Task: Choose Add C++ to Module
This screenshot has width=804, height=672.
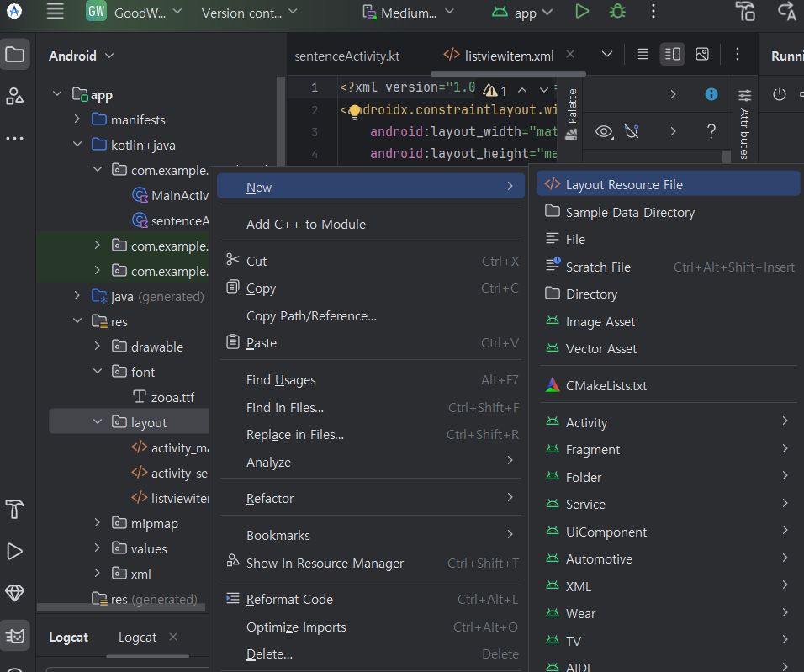Action: tap(371, 225)
